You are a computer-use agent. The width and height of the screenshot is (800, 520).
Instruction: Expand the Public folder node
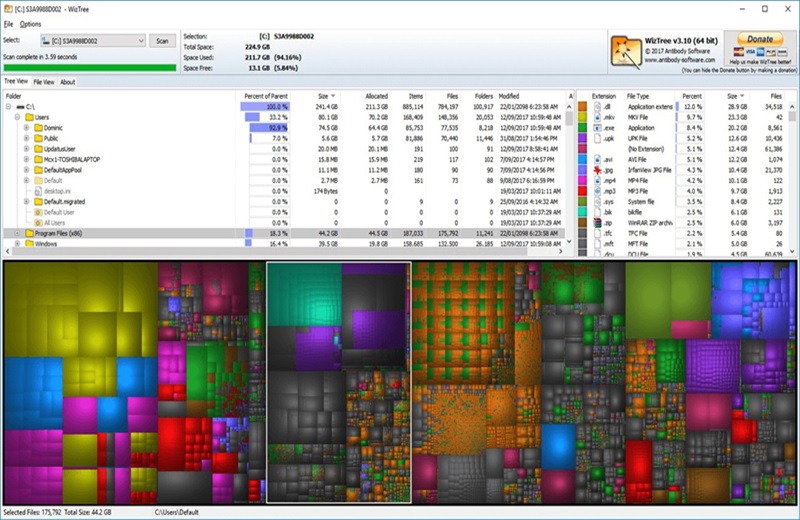pyautogui.click(x=26, y=138)
